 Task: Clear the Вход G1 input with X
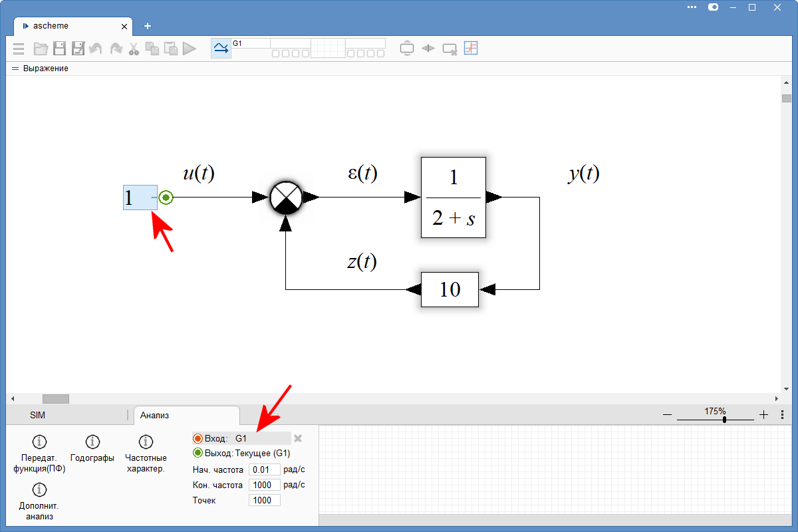298,439
